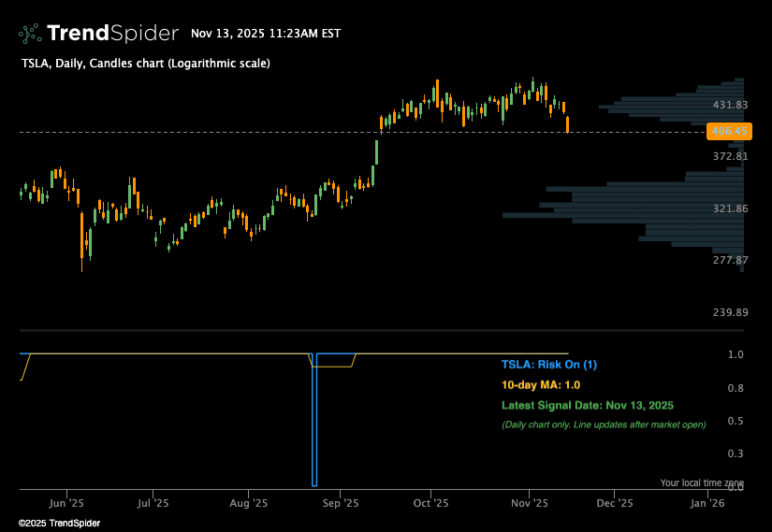772x532 pixels.
Task: Click the TrendSpider spider web logo icon
Action: (30, 34)
